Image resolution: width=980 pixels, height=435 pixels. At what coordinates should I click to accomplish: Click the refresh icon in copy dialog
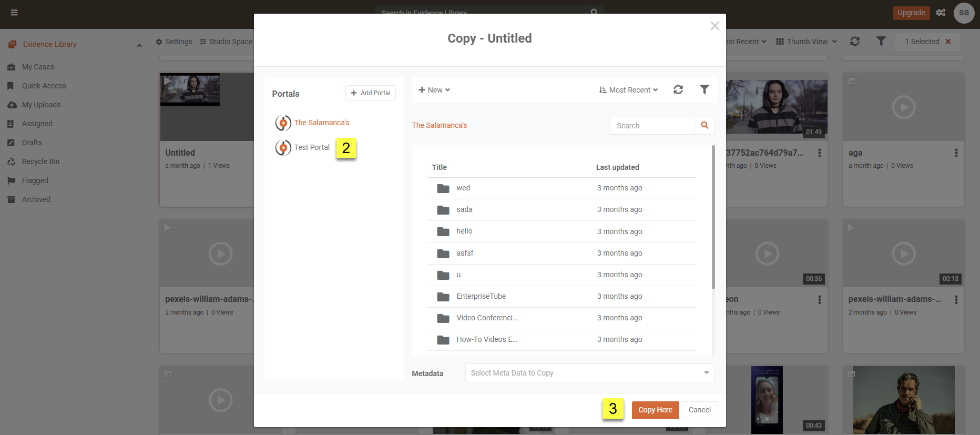pyautogui.click(x=678, y=90)
